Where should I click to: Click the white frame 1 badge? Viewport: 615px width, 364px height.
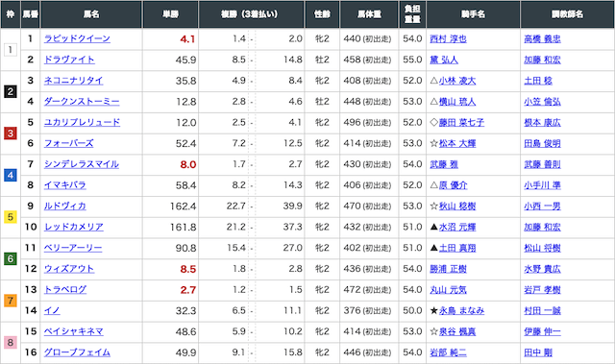point(11,49)
